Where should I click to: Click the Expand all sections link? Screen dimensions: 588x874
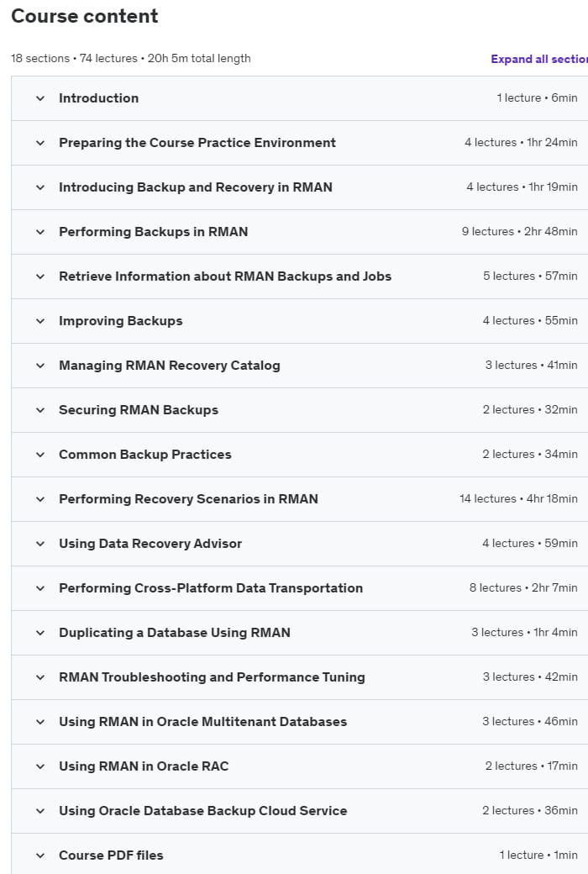[539, 59]
